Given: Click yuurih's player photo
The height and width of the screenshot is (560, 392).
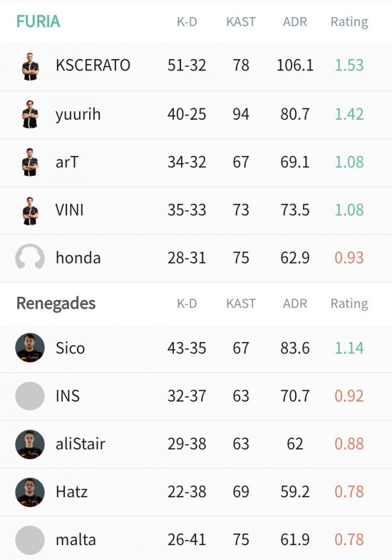Looking at the screenshot, I should (31, 114).
